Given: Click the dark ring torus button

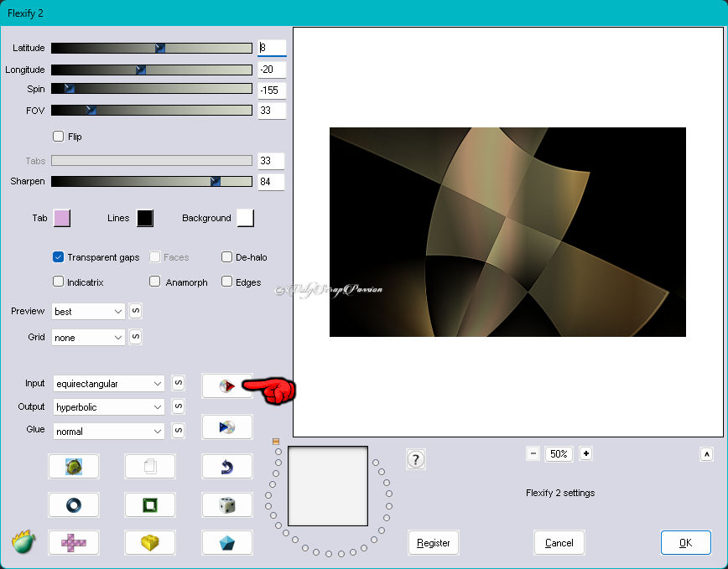Looking at the screenshot, I should pos(74,504).
